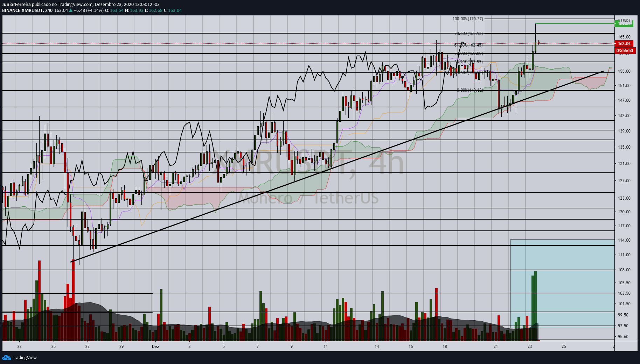Click the TradingView wordmark text in the footer
This screenshot has width=640, height=364.
click(x=24, y=357)
